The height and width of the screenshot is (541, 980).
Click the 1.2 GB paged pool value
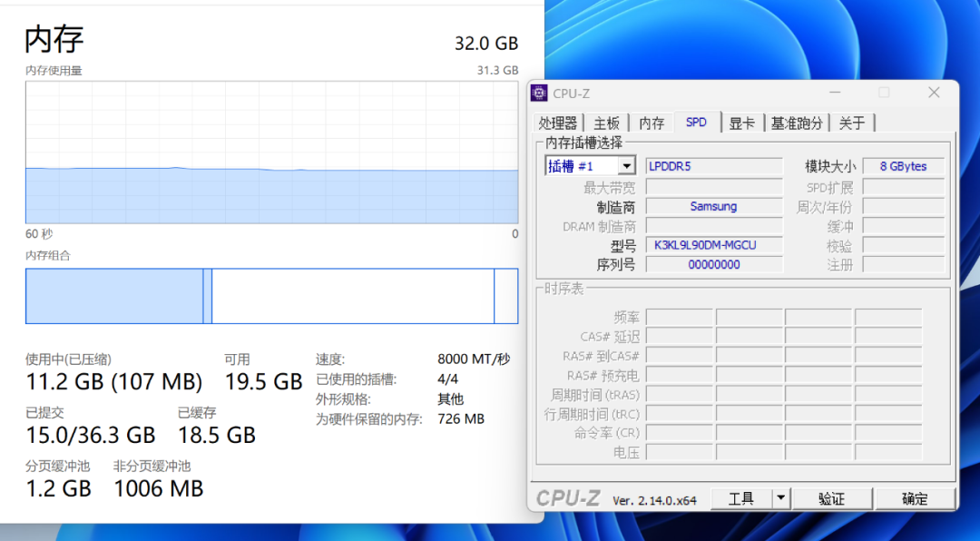pyautogui.click(x=59, y=488)
